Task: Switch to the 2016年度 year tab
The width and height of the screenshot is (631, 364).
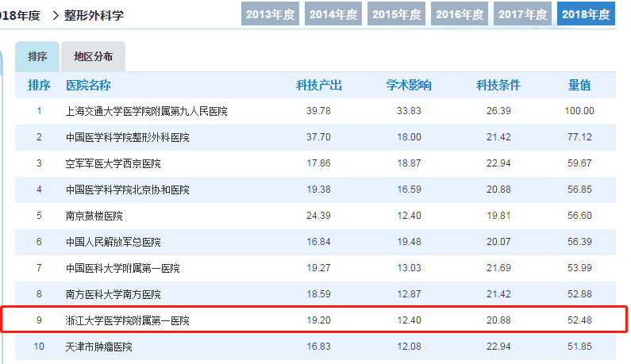Action: click(460, 14)
